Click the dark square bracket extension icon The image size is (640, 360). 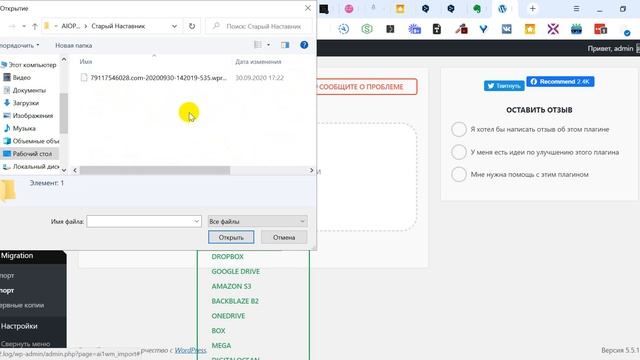coord(390,29)
